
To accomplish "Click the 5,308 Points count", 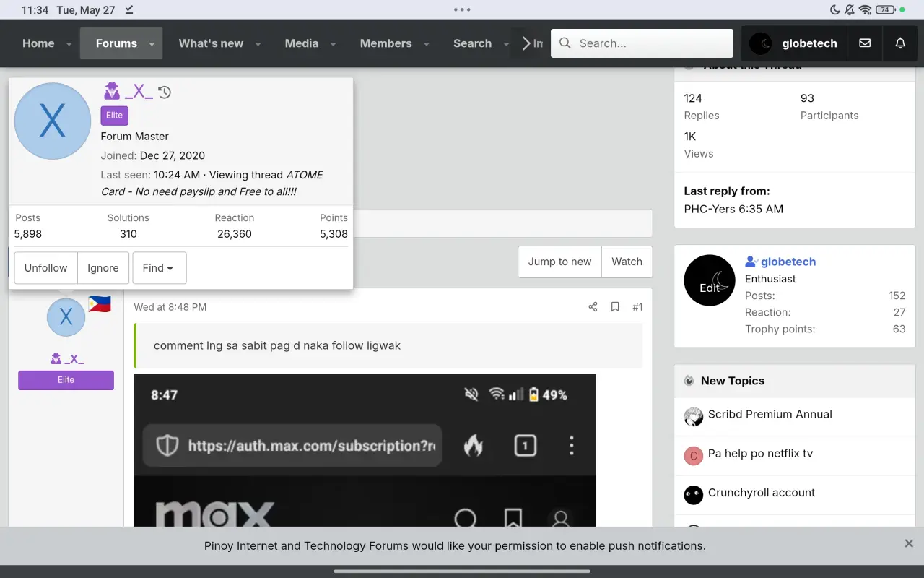I will (334, 234).
